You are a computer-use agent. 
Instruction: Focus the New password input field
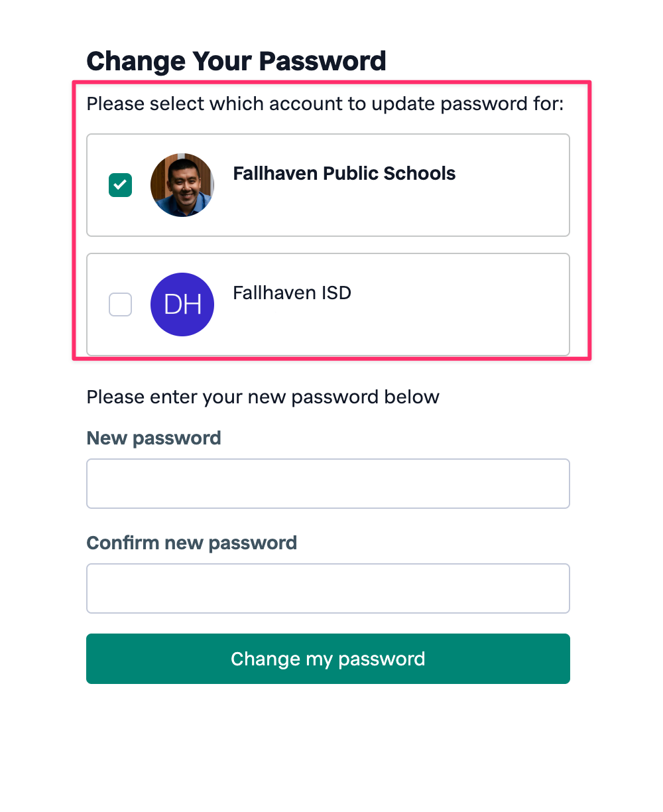[x=328, y=484]
